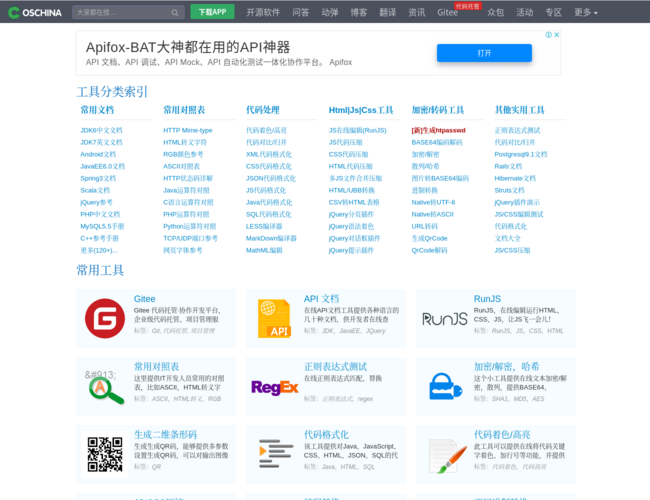The width and height of the screenshot is (650, 500).
Task: Click the API 文档 orange file icon
Action: tap(273, 318)
